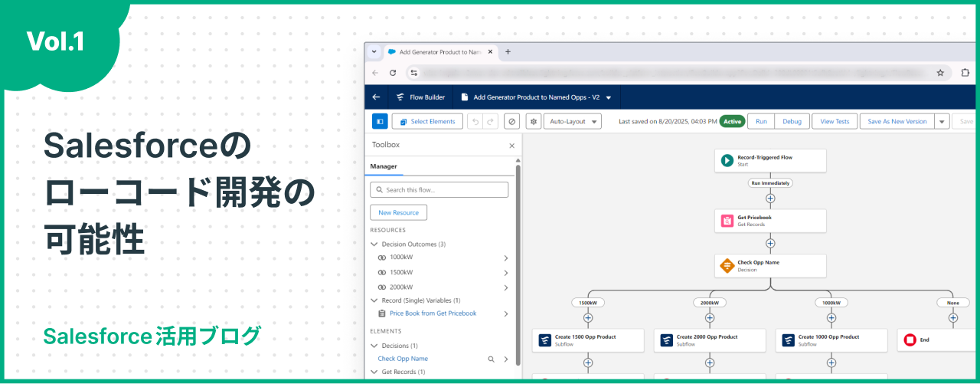This screenshot has width=980, height=384.
Task: Add element under the 2000kW branch
Action: [x=710, y=318]
